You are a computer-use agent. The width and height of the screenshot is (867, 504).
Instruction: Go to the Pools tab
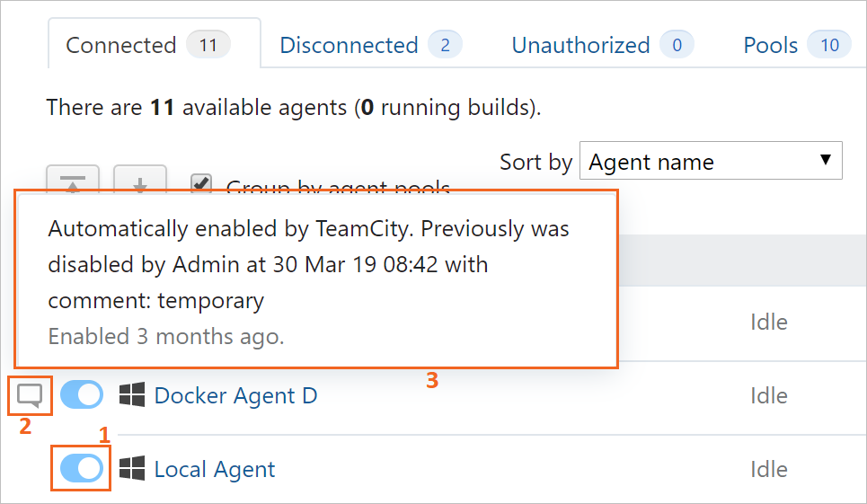pyautogui.click(x=771, y=45)
